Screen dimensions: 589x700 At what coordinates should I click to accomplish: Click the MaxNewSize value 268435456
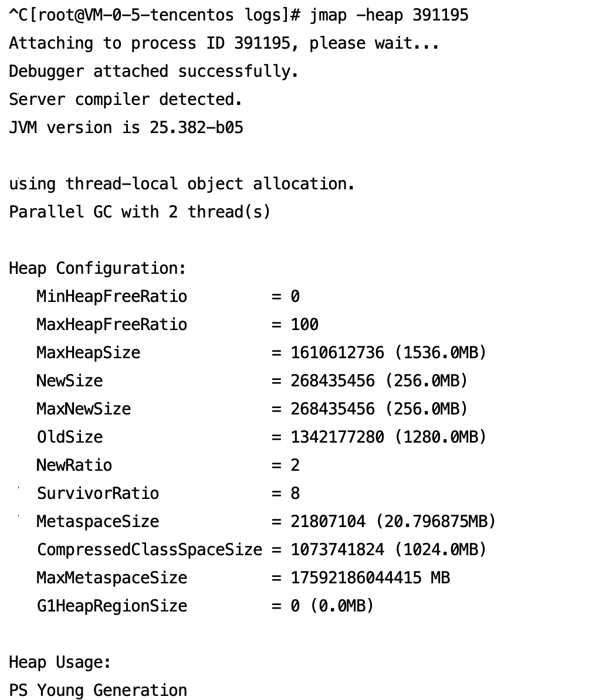point(333,409)
